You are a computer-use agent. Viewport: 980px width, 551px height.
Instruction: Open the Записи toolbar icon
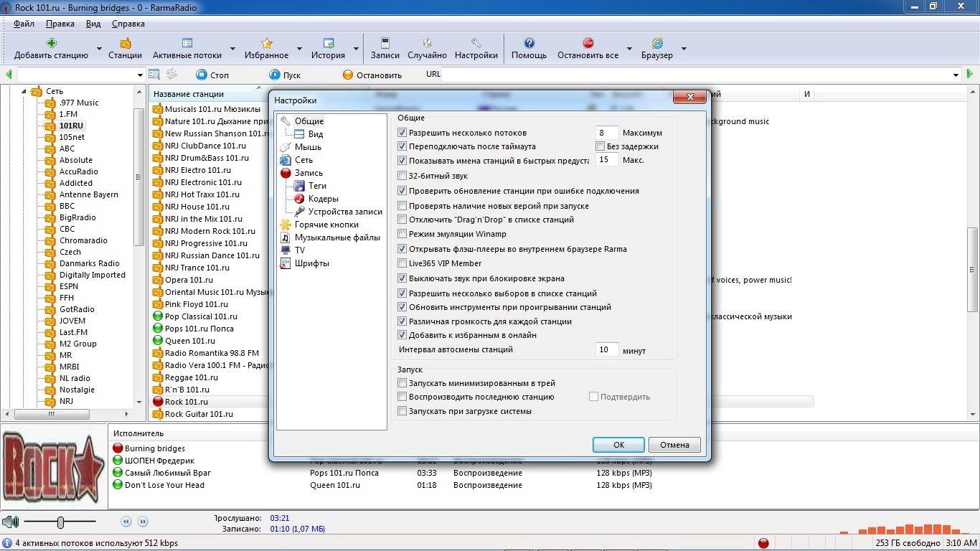(385, 43)
